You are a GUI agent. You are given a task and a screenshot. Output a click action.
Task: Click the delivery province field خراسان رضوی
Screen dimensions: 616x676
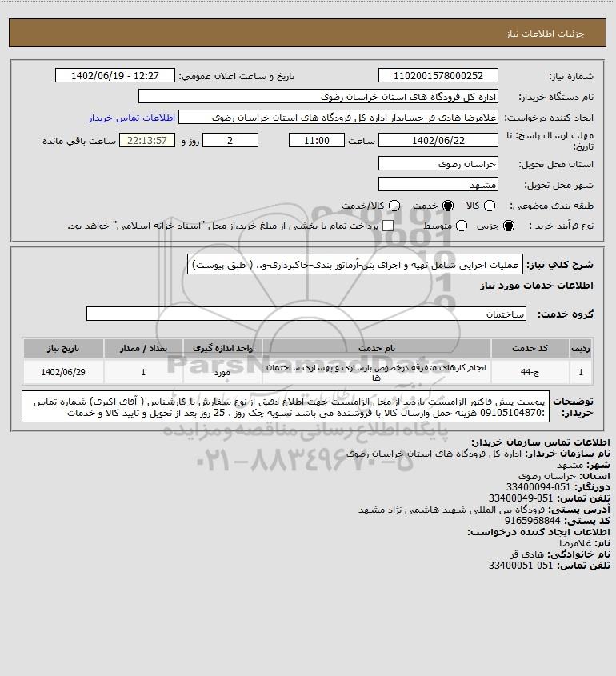pyautogui.click(x=438, y=163)
